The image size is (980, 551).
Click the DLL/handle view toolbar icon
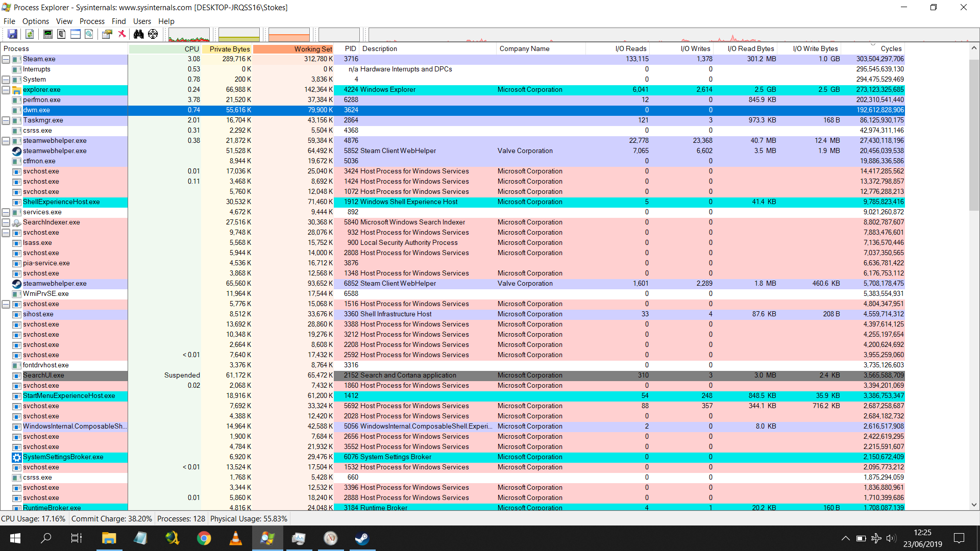[x=89, y=34]
